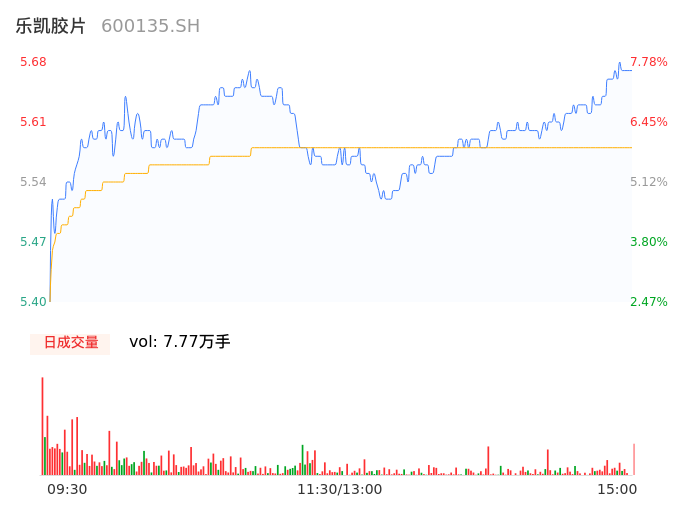
Task: Click the 5.54 price axis label
Action: (33, 182)
